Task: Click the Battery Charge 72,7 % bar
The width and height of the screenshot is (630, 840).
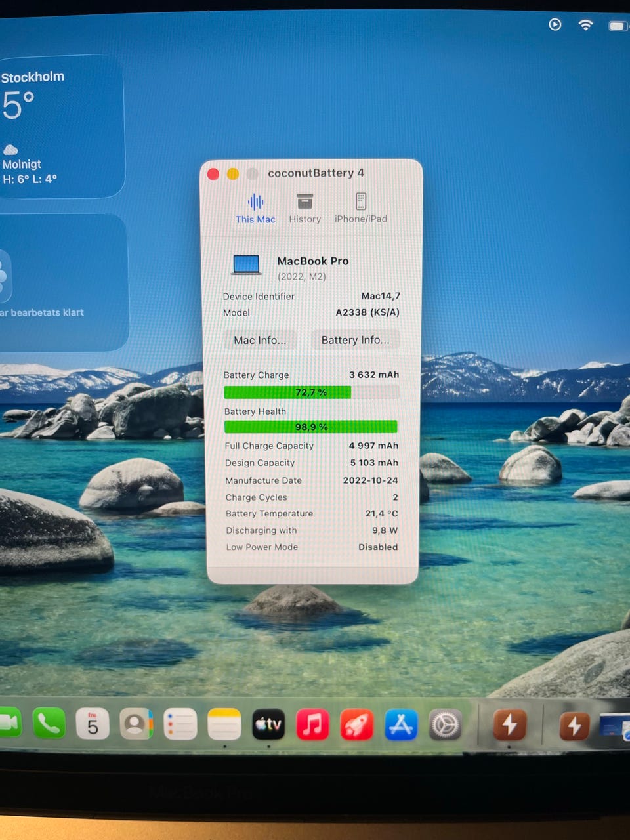Action: coord(311,392)
